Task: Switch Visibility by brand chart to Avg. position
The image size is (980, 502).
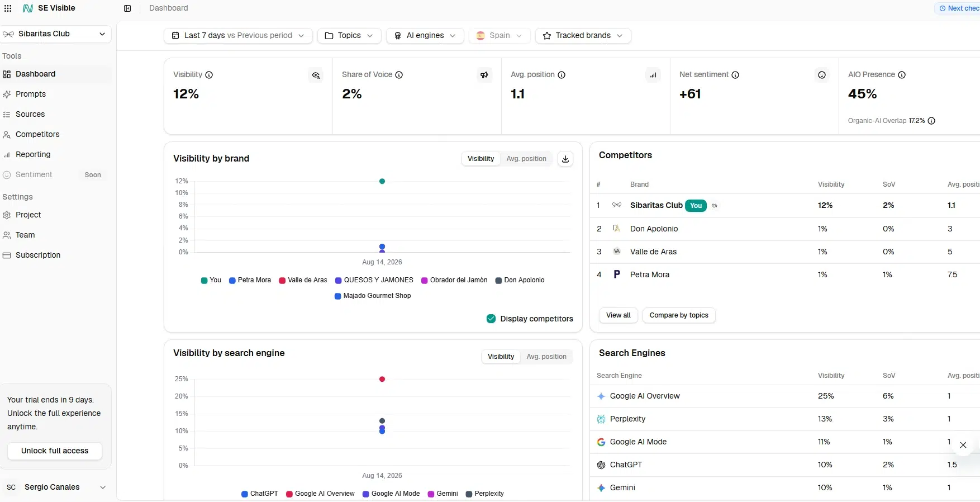Action: coord(526,159)
